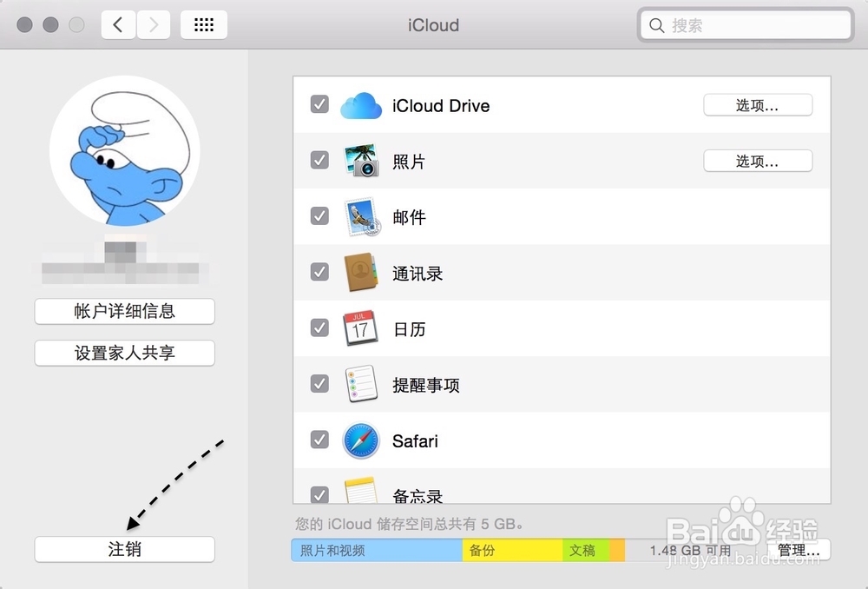Click the iCloud storage total 5 GB text

click(409, 524)
